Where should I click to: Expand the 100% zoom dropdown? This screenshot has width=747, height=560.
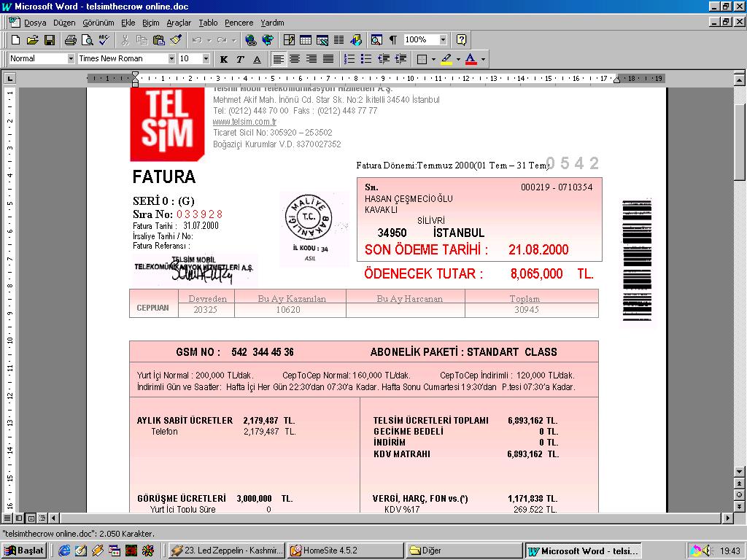[443, 40]
